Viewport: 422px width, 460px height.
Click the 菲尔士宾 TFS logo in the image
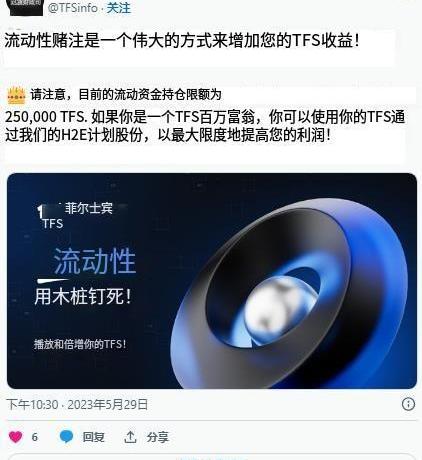pos(76,215)
